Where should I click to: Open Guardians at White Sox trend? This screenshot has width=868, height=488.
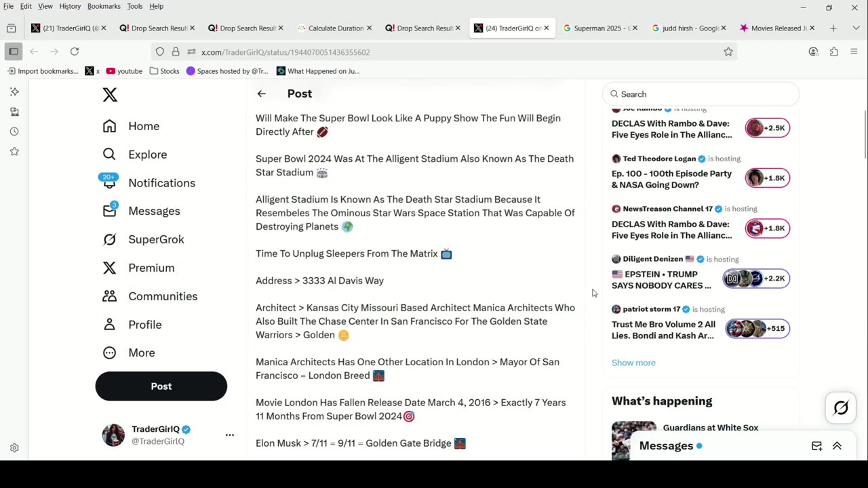tap(711, 428)
